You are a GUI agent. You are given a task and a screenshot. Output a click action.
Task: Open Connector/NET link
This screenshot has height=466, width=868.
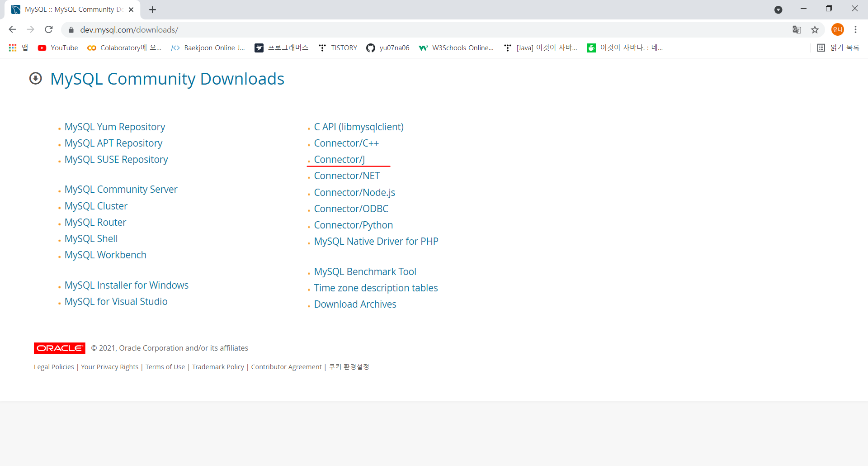(x=347, y=176)
